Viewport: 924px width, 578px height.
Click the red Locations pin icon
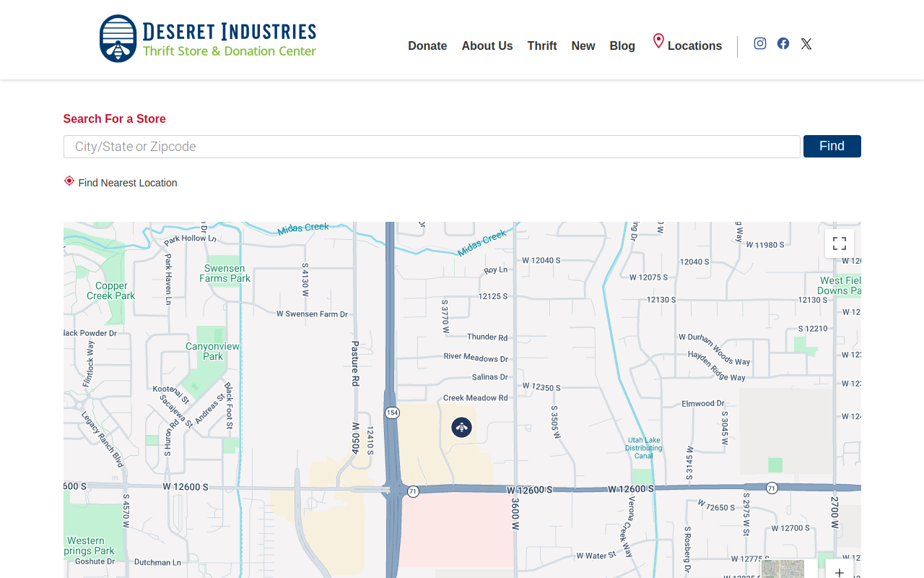[658, 41]
